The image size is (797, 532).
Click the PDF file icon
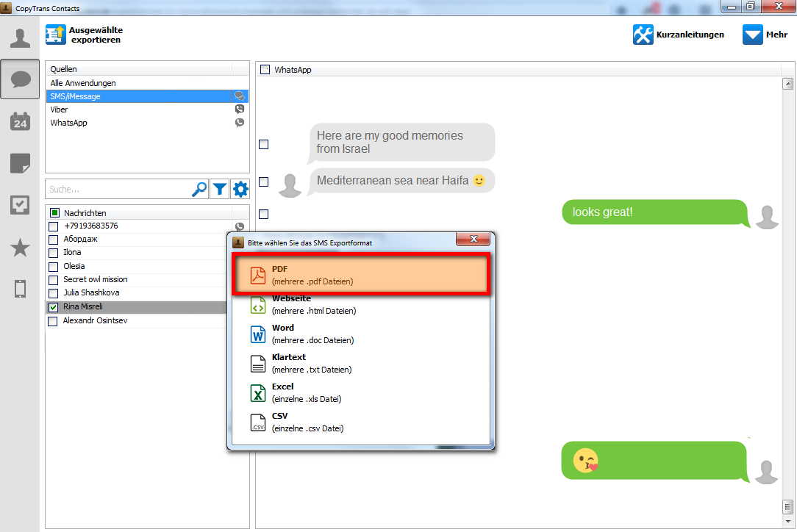[258, 275]
